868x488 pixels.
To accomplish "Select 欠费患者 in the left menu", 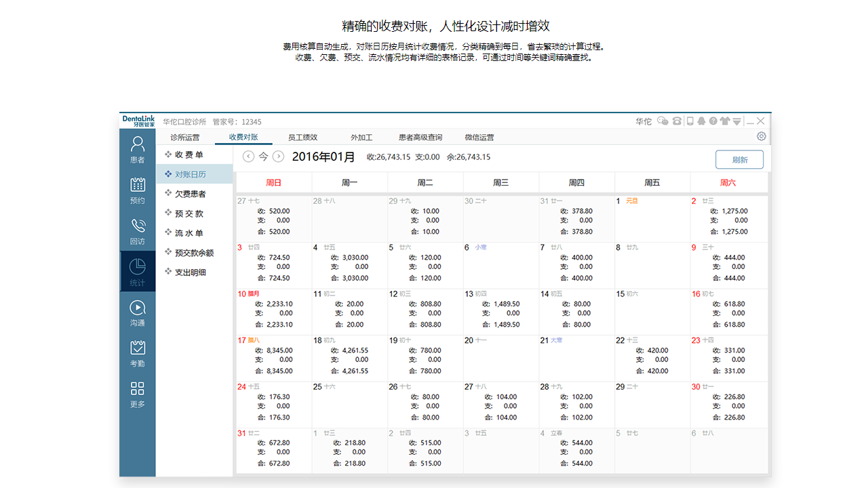I will (190, 194).
